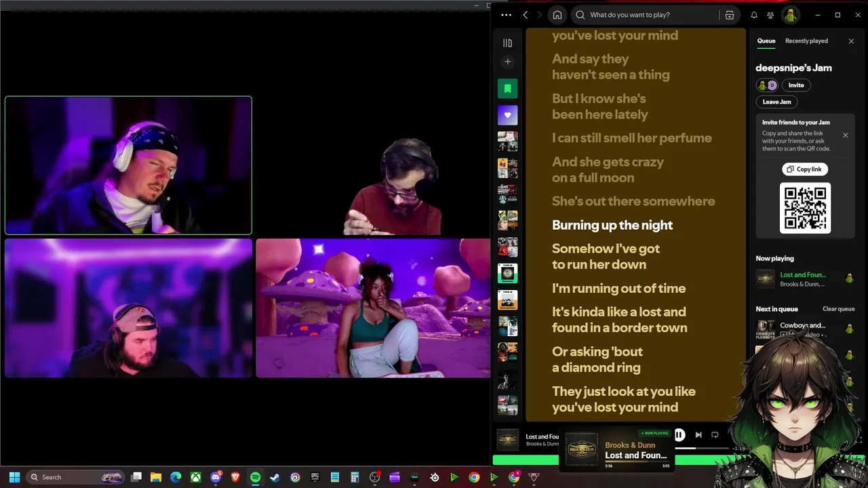Open Xbox app from taskbar
Screen dimensions: 868x488
(195, 477)
